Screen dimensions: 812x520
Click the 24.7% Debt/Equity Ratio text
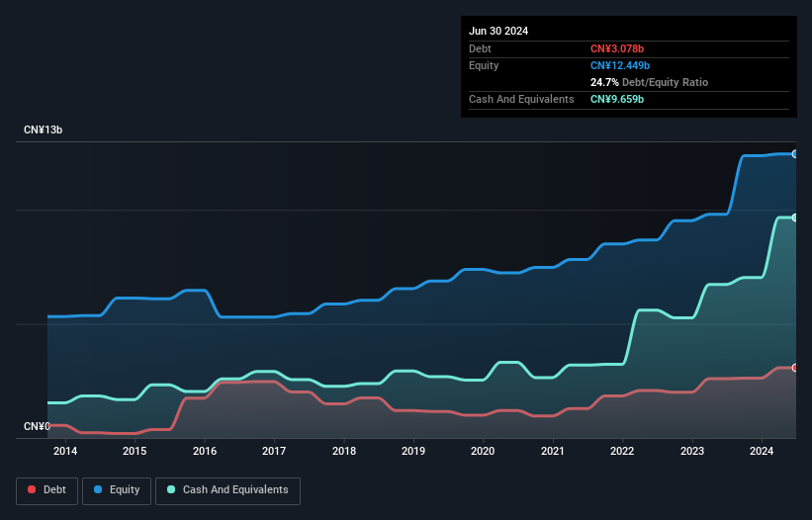649,82
